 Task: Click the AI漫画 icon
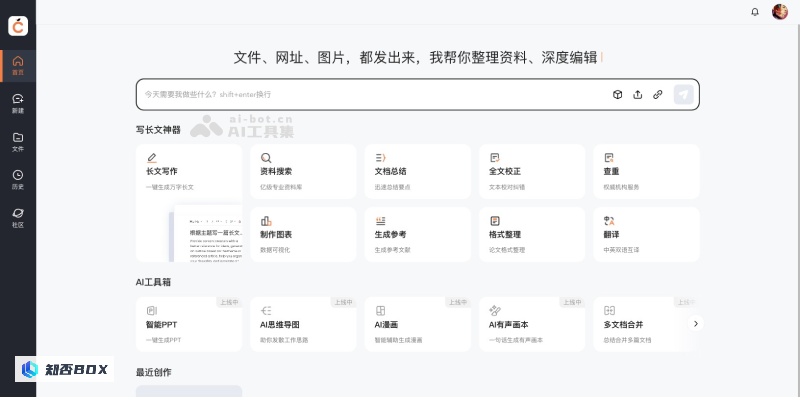pyautogui.click(x=380, y=311)
